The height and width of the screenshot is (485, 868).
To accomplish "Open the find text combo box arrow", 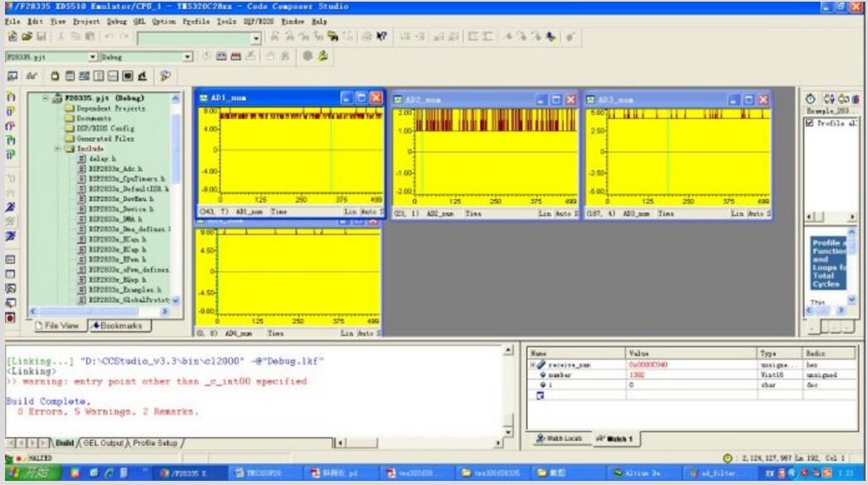I will coord(256,38).
